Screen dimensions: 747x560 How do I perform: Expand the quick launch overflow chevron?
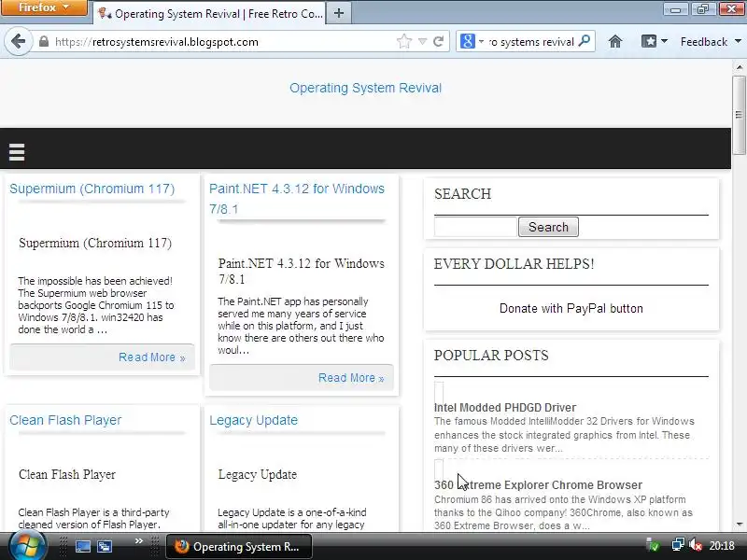click(138, 541)
